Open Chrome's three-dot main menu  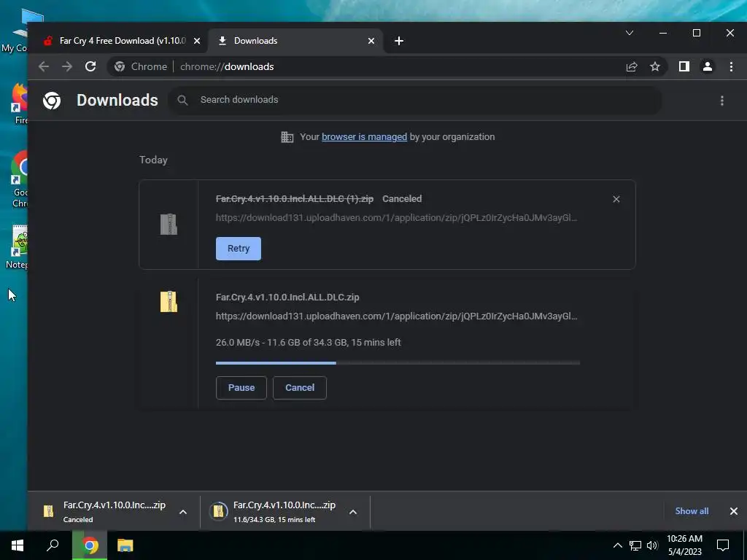pyautogui.click(x=731, y=66)
